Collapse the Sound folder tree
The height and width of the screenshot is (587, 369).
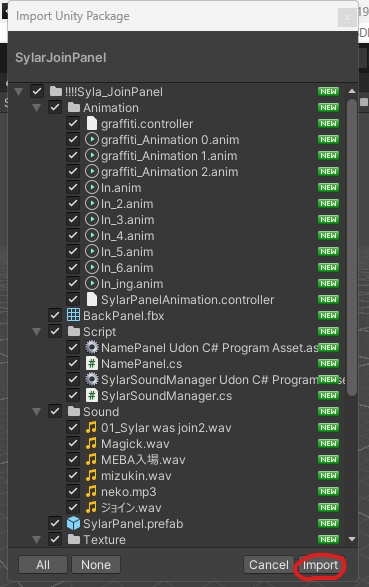pos(37,412)
